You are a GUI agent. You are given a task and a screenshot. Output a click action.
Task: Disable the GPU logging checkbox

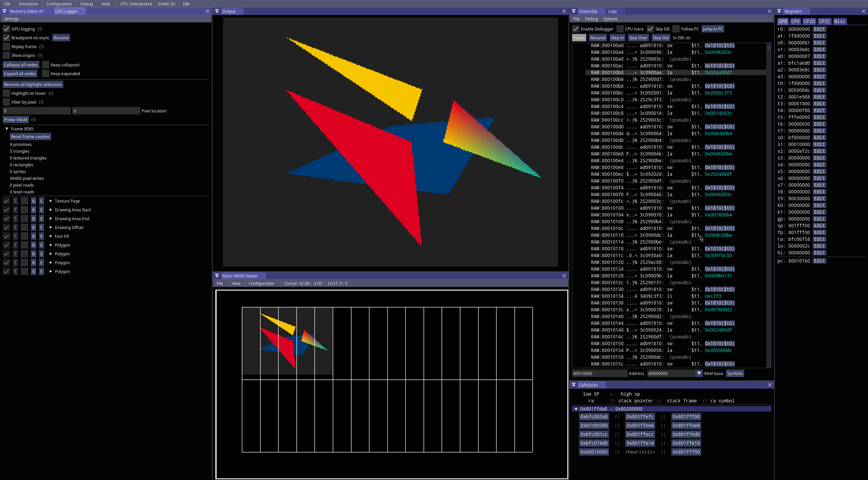[x=6, y=29]
